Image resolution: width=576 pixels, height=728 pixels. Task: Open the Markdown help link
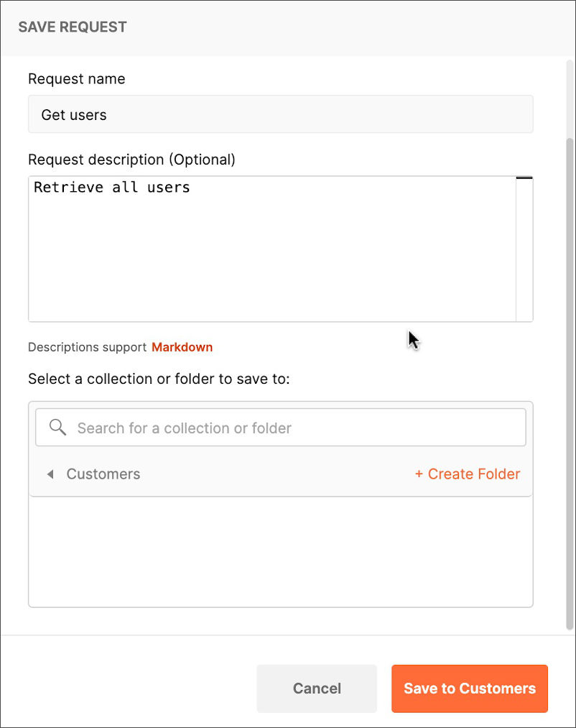182,347
